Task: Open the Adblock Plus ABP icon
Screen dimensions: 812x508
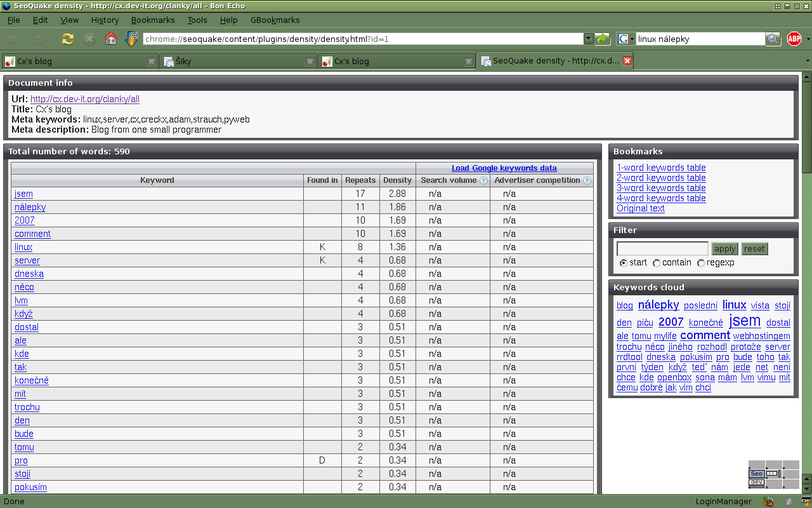Action: pyautogui.click(x=794, y=39)
